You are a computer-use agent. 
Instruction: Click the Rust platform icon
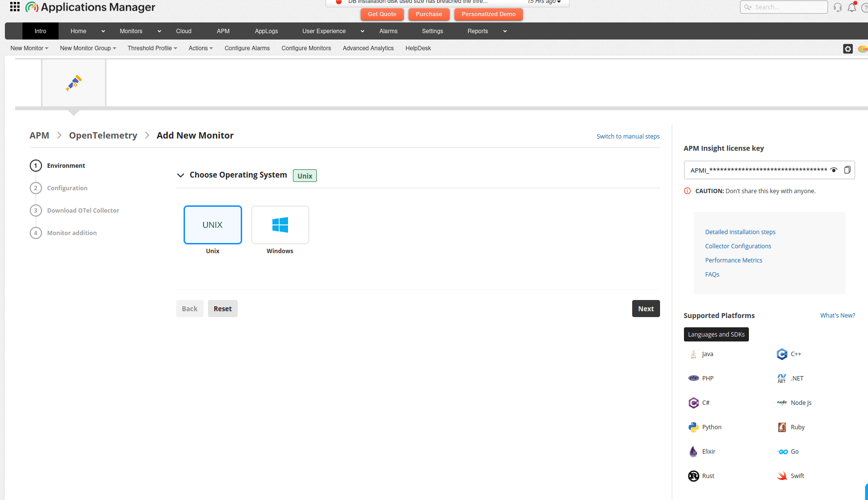click(694, 476)
